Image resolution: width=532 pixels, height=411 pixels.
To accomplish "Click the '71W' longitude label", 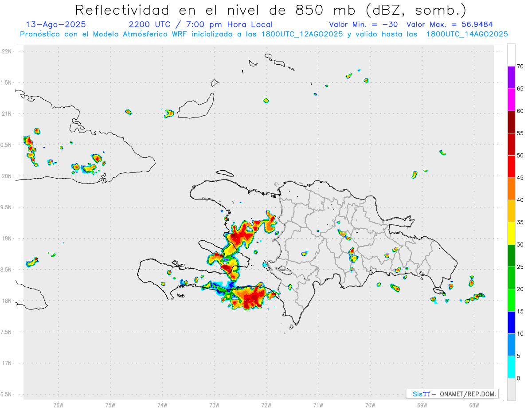I will click(318, 405).
